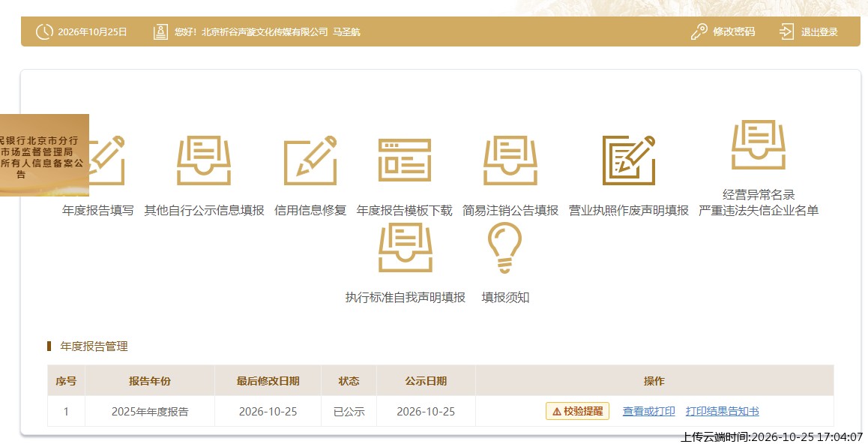
Task: Open the floating notice banner on left
Action: pyautogui.click(x=44, y=155)
